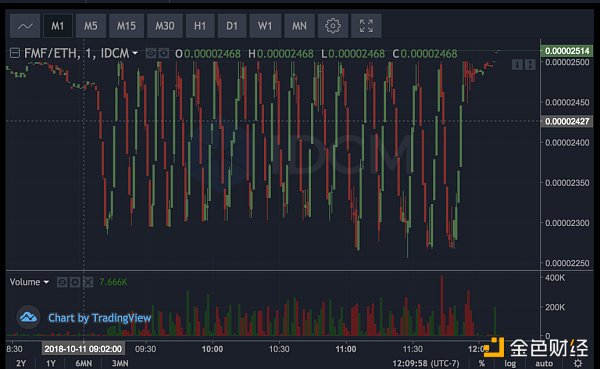Toggle auto scale on price axis
The height and width of the screenshot is (369, 600).
coord(544,363)
